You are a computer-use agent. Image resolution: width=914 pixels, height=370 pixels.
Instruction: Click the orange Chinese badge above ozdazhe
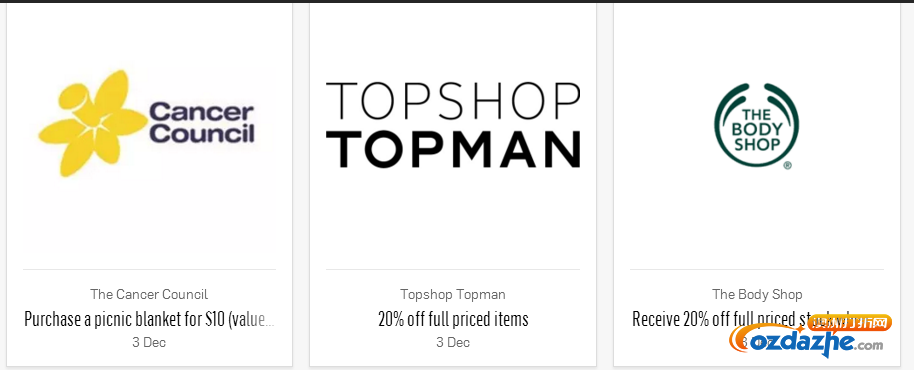850,322
